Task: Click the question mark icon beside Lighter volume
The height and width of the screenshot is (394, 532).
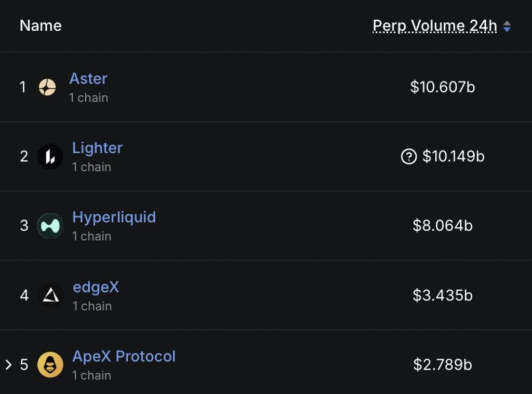Action: click(409, 156)
